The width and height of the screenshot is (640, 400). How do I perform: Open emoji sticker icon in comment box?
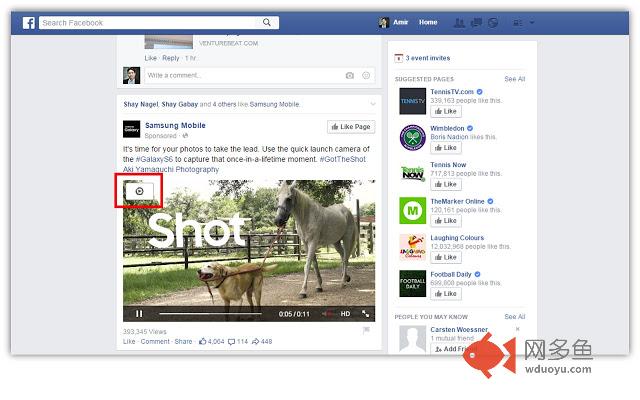coord(366,76)
